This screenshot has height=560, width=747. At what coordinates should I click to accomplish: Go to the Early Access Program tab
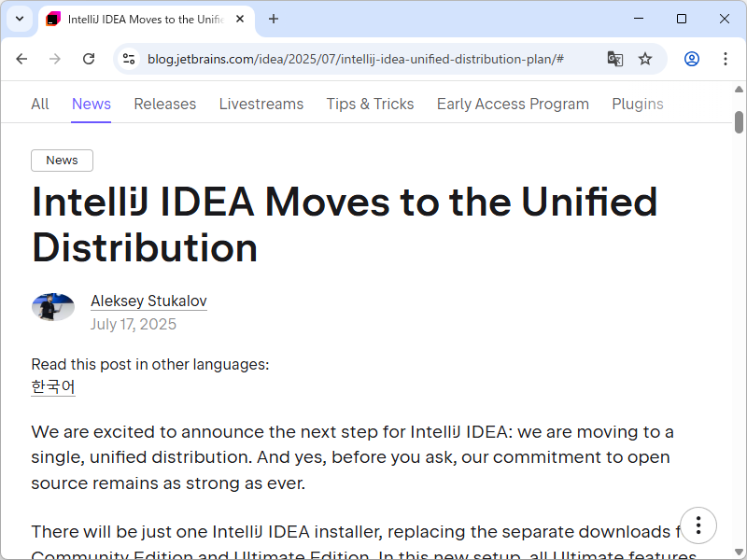click(513, 104)
